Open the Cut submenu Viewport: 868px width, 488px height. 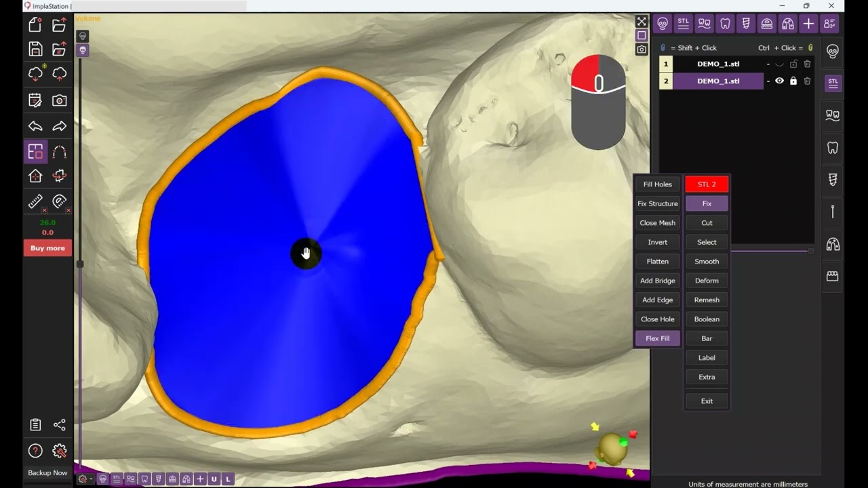pyautogui.click(x=707, y=223)
